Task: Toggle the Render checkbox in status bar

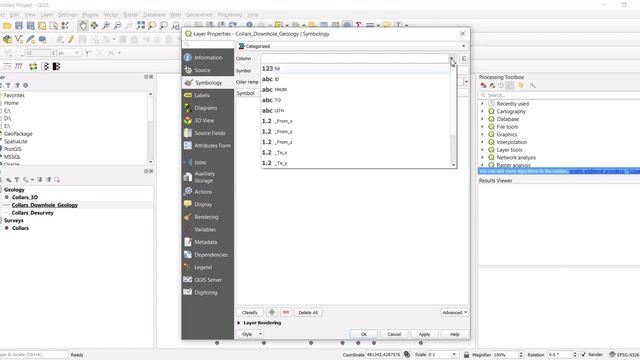Action: tap(583, 355)
